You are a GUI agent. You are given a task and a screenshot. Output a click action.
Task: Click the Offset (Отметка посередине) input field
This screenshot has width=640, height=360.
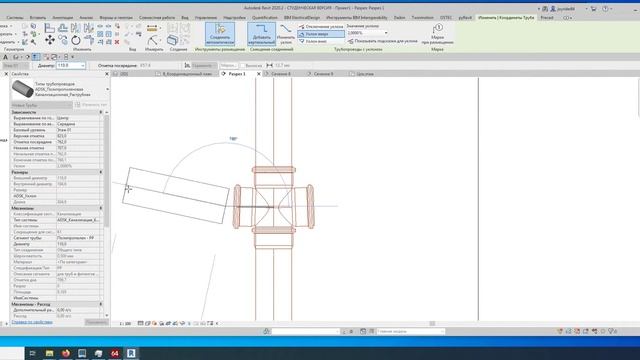(x=158, y=65)
